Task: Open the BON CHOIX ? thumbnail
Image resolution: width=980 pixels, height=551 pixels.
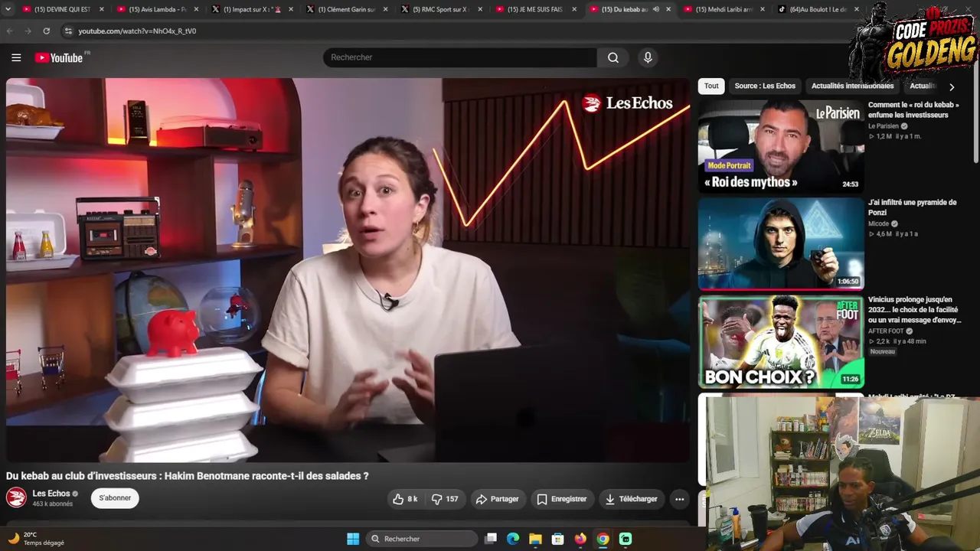Action: pyautogui.click(x=781, y=342)
